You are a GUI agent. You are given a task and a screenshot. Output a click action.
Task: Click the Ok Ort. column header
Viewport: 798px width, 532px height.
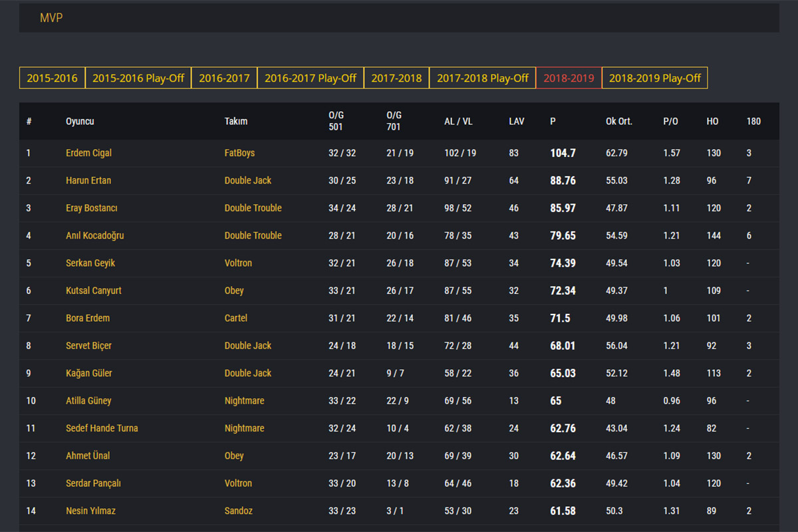click(618, 122)
